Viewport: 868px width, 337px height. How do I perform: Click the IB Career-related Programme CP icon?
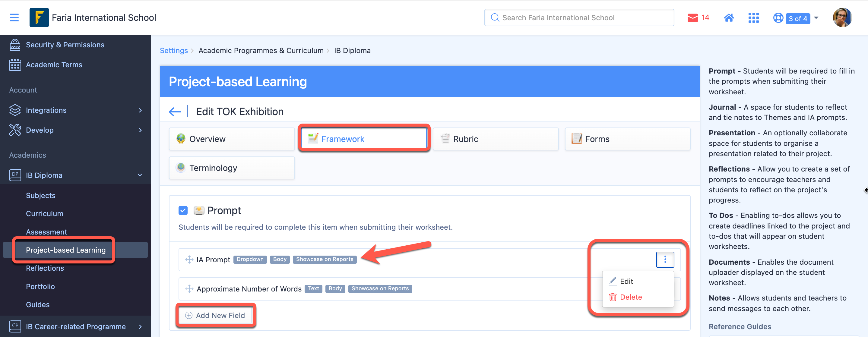point(15,326)
